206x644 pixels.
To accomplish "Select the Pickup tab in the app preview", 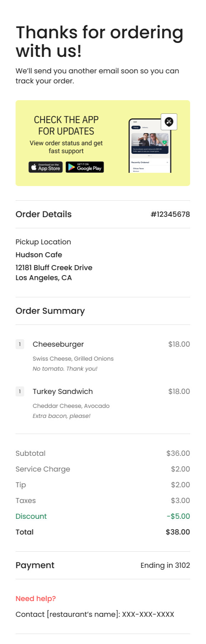I will tap(136, 127).
